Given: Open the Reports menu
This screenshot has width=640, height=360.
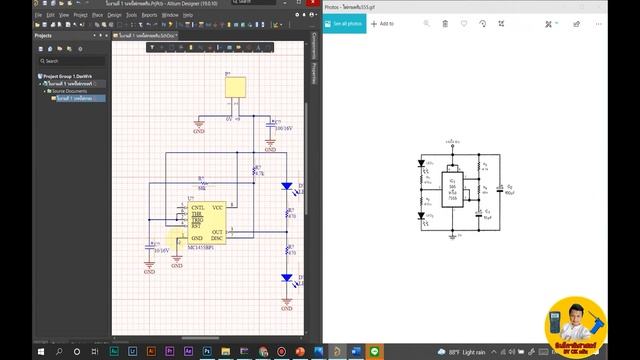Looking at the screenshot, I should [149, 15].
